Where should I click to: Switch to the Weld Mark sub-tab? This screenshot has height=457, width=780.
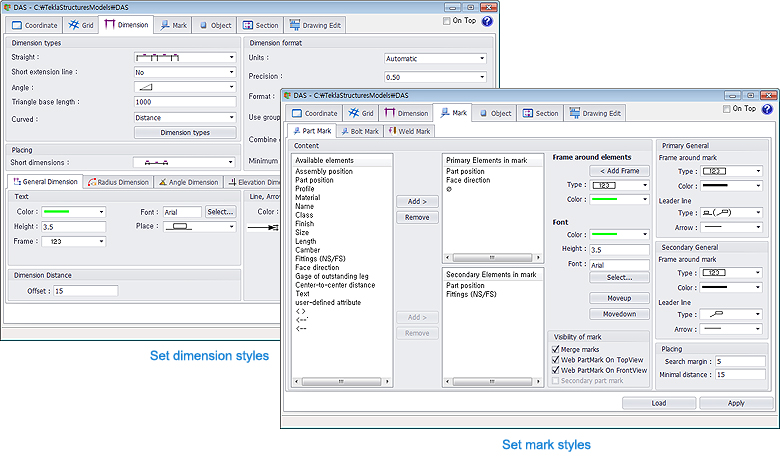(x=410, y=131)
